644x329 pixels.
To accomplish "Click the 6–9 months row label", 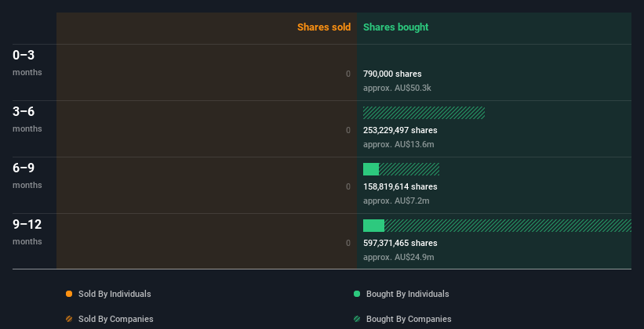I will pyautogui.click(x=27, y=175).
